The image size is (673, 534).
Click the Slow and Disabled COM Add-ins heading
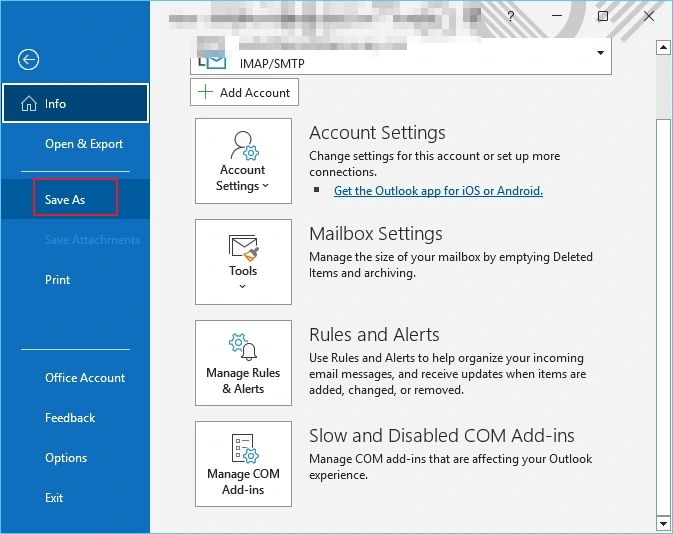pos(442,436)
